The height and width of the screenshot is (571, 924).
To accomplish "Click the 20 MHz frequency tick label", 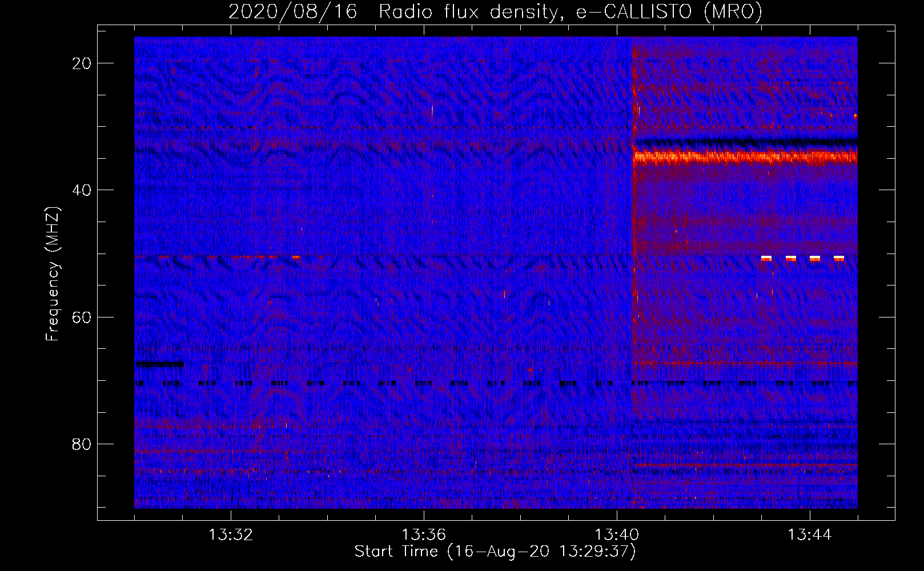I will 82,63.
